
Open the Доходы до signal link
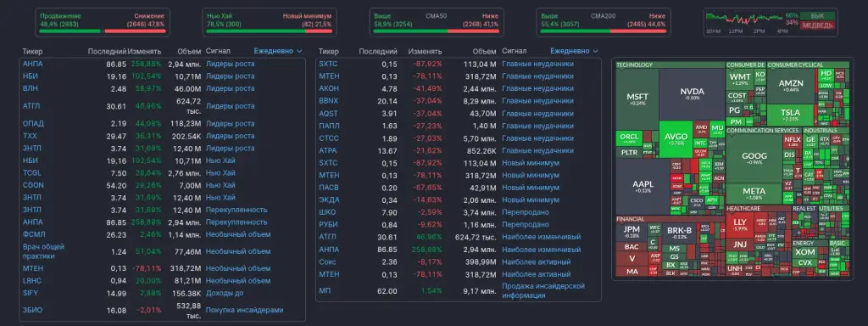(x=224, y=293)
